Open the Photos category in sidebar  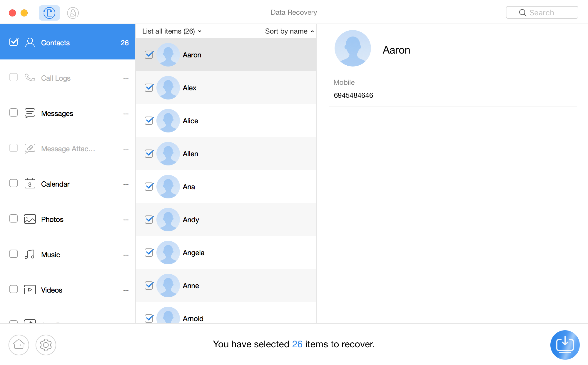coord(52,220)
